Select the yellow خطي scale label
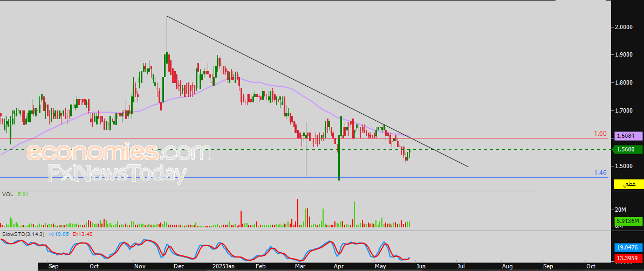Image resolution: width=644 pixels, height=271 pixels. [x=628, y=184]
